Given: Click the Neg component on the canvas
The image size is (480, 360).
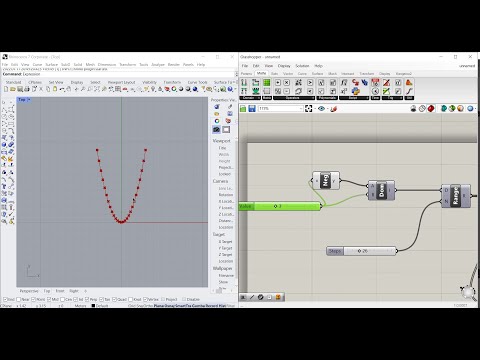Looking at the screenshot, I should coord(326,181).
